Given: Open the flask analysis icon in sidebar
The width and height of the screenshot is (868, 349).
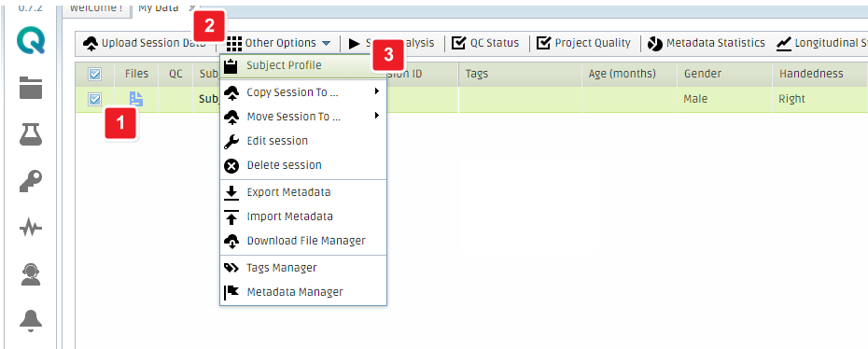Looking at the screenshot, I should pos(31,134).
